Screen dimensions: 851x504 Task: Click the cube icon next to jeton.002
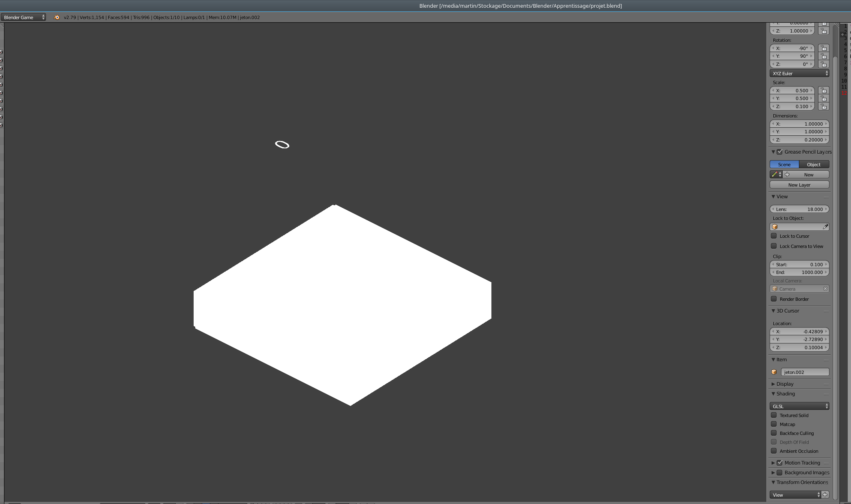774,372
